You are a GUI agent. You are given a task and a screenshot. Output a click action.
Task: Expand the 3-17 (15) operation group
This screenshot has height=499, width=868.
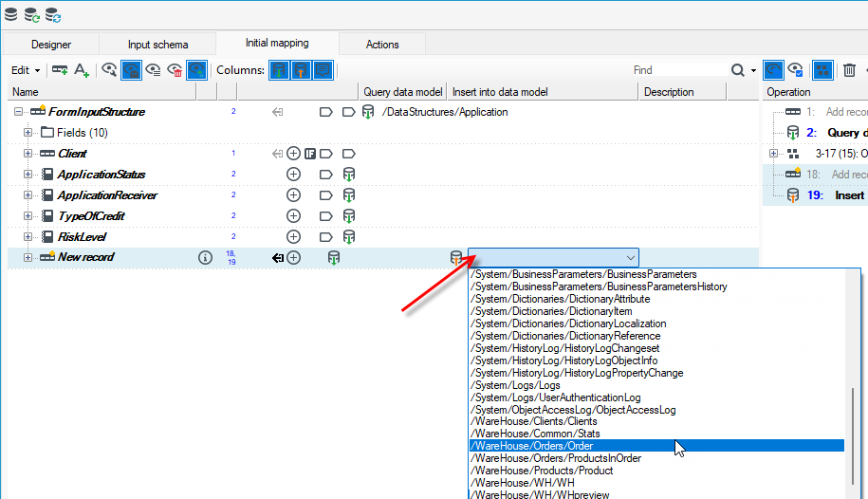pyautogui.click(x=774, y=154)
